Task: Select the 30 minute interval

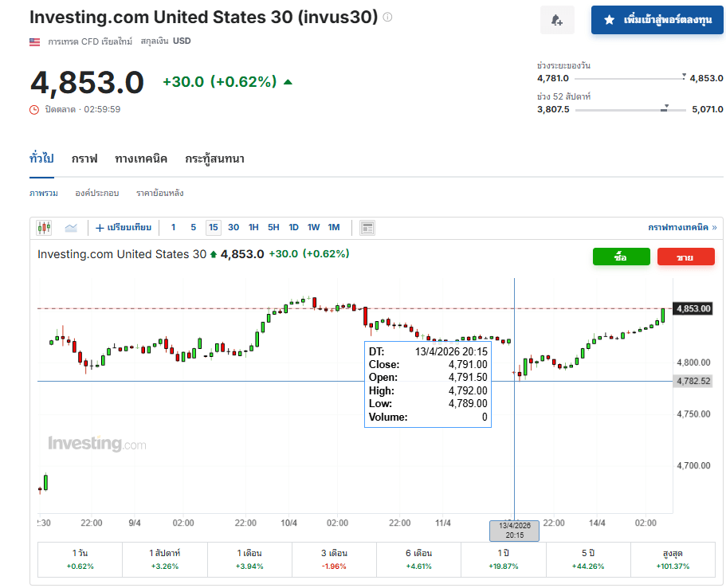Action: point(233,227)
